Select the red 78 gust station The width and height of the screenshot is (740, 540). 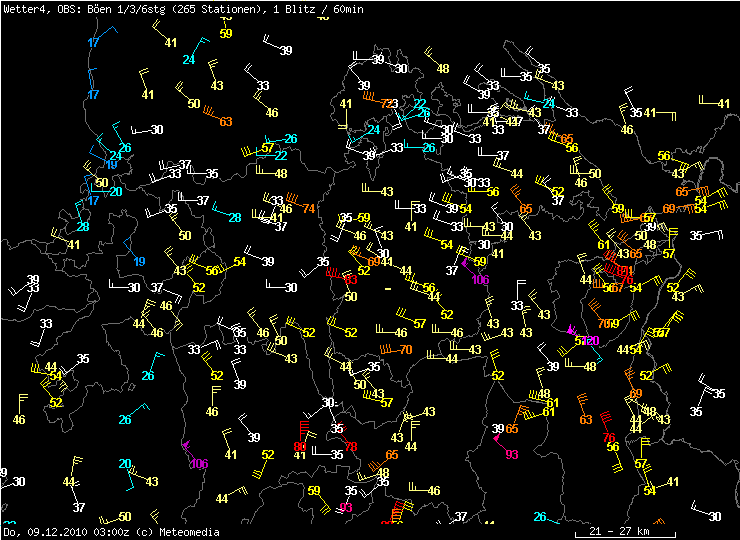coord(350,446)
